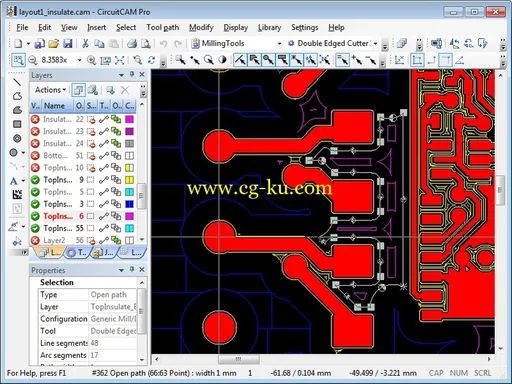
Task: Click the V.. column header in Layers
Action: point(35,106)
